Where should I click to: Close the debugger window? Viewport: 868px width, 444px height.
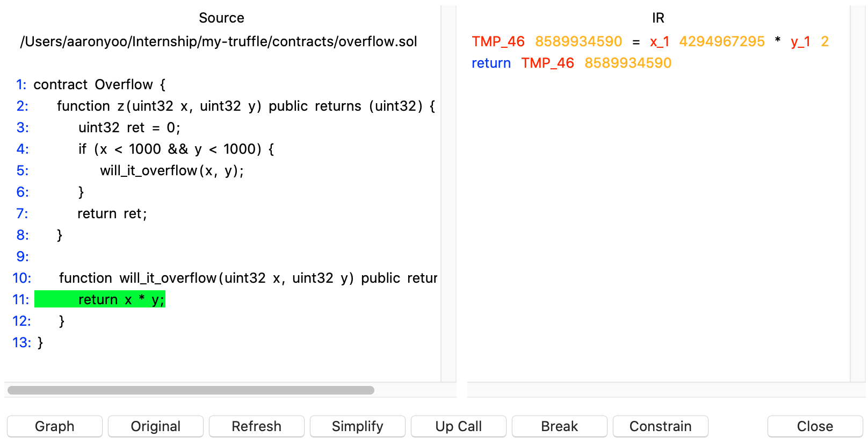pos(814,426)
